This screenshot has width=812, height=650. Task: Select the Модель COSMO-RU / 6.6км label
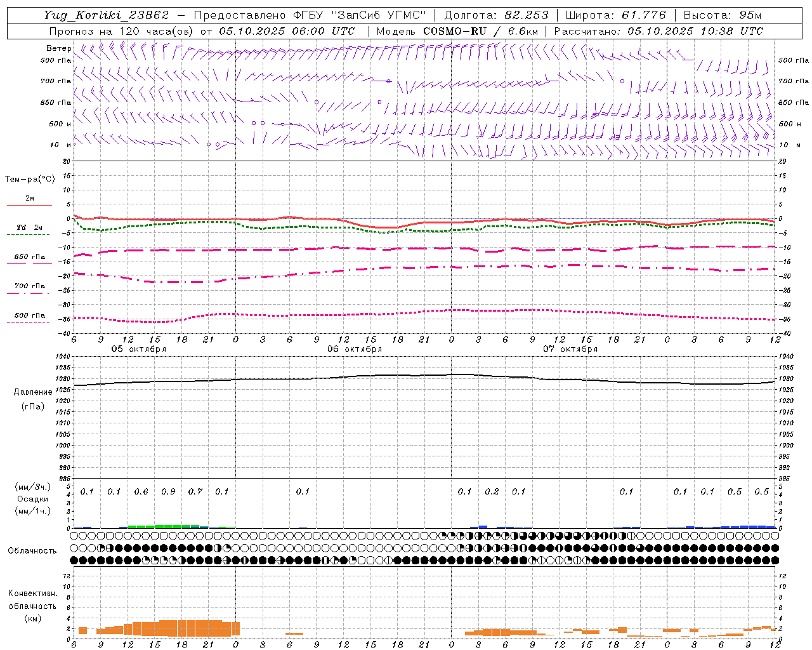pyautogui.click(x=457, y=31)
